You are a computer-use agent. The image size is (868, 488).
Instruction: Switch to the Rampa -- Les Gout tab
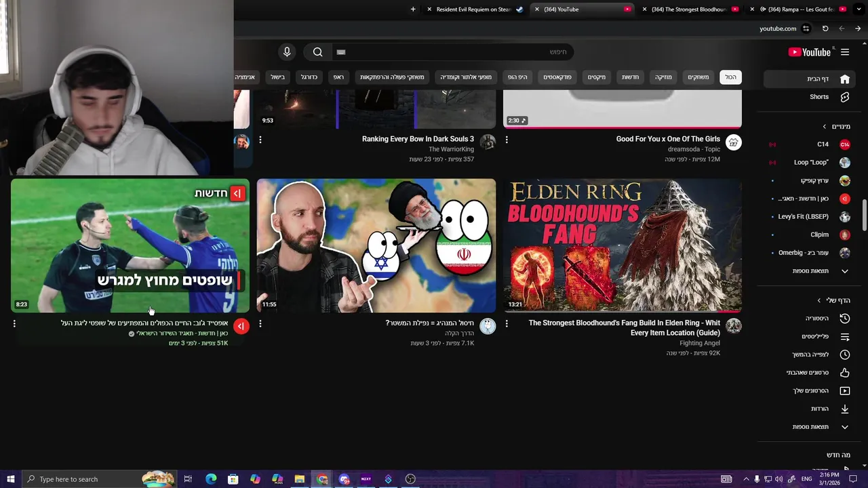click(x=799, y=9)
